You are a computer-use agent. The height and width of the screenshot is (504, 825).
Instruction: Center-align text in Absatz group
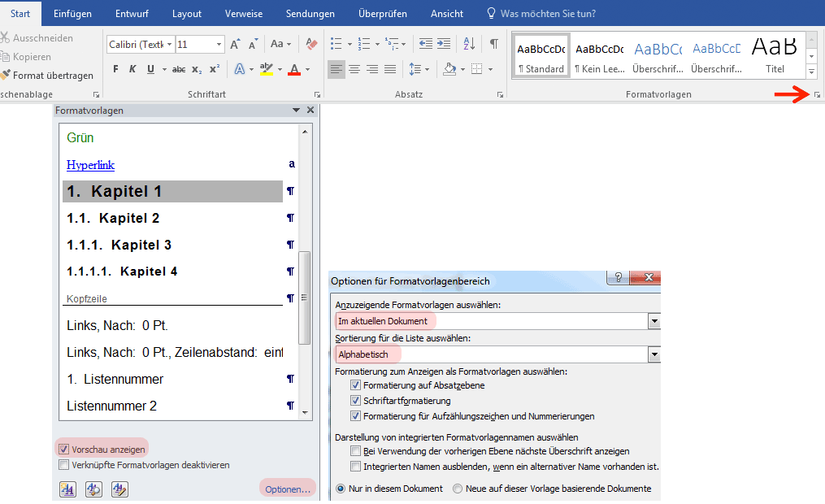coord(354,69)
